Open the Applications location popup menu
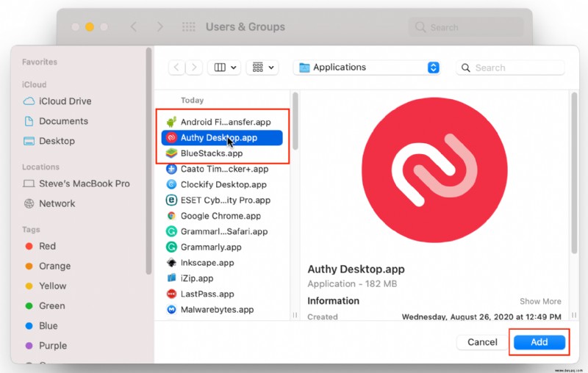588x373 pixels. tap(366, 68)
